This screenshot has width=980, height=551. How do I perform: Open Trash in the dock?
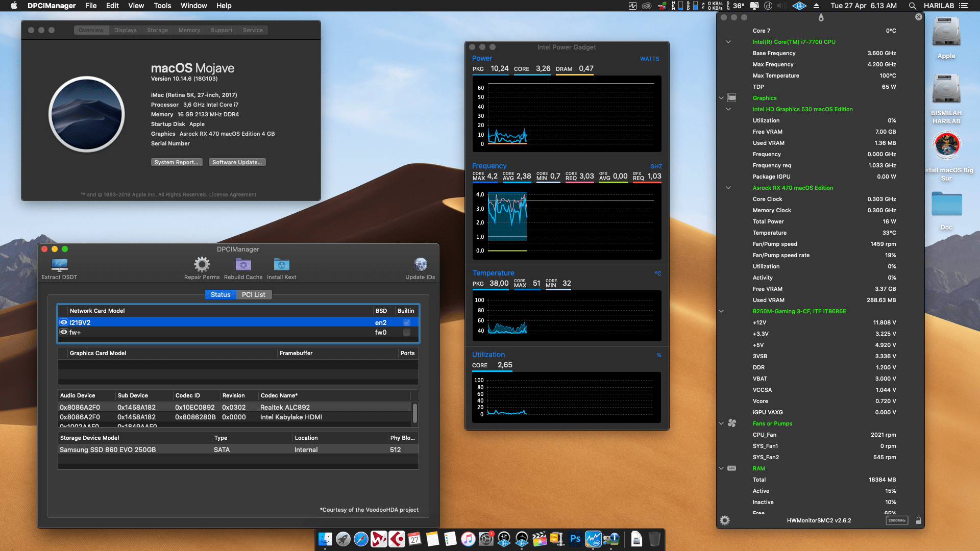(654, 539)
